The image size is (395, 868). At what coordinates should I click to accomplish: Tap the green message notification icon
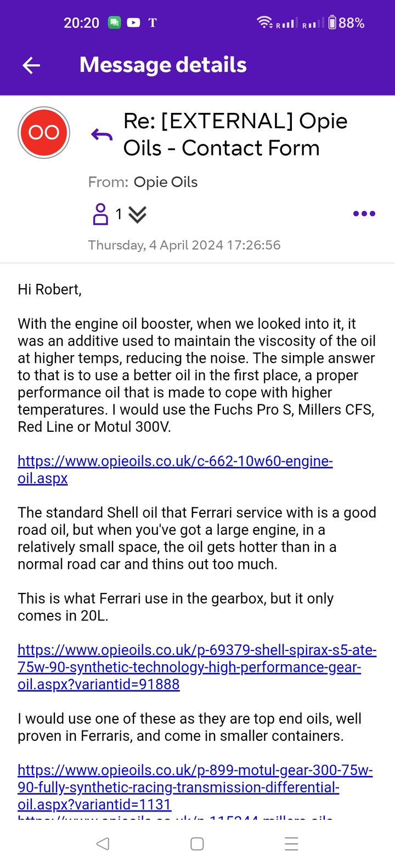[114, 23]
